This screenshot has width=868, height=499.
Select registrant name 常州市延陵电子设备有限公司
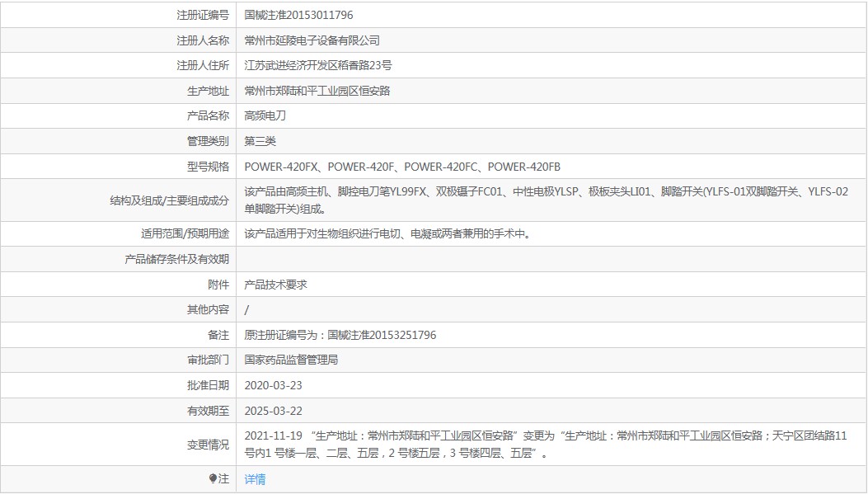pyautogui.click(x=312, y=40)
